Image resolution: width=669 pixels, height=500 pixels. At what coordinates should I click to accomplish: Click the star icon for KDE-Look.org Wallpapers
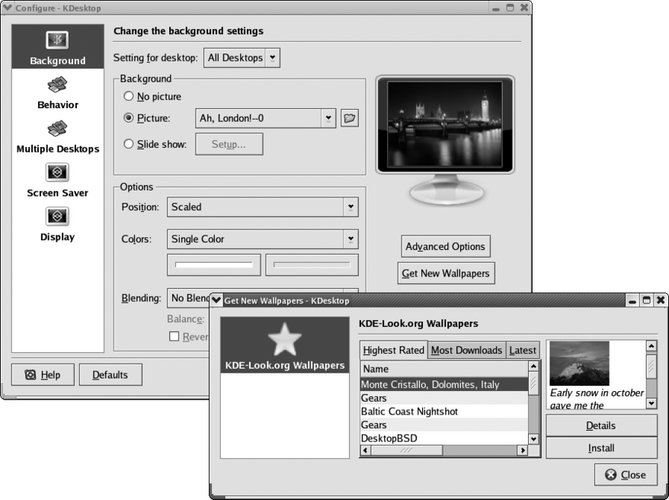(285, 340)
